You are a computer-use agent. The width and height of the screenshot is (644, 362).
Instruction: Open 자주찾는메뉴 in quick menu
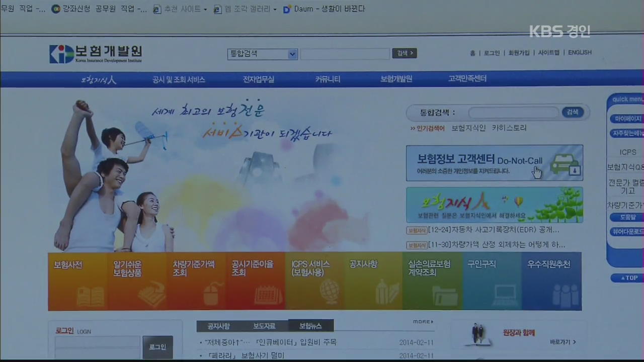pyautogui.click(x=627, y=134)
